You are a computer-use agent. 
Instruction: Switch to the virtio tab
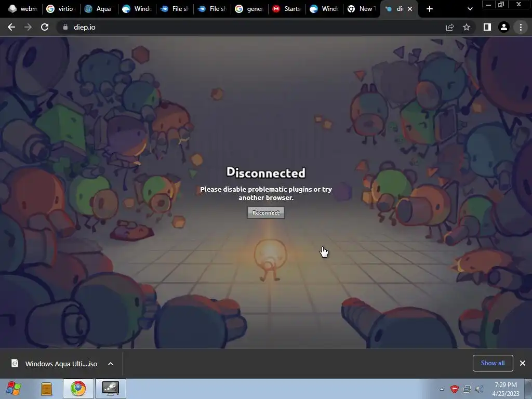(61, 9)
